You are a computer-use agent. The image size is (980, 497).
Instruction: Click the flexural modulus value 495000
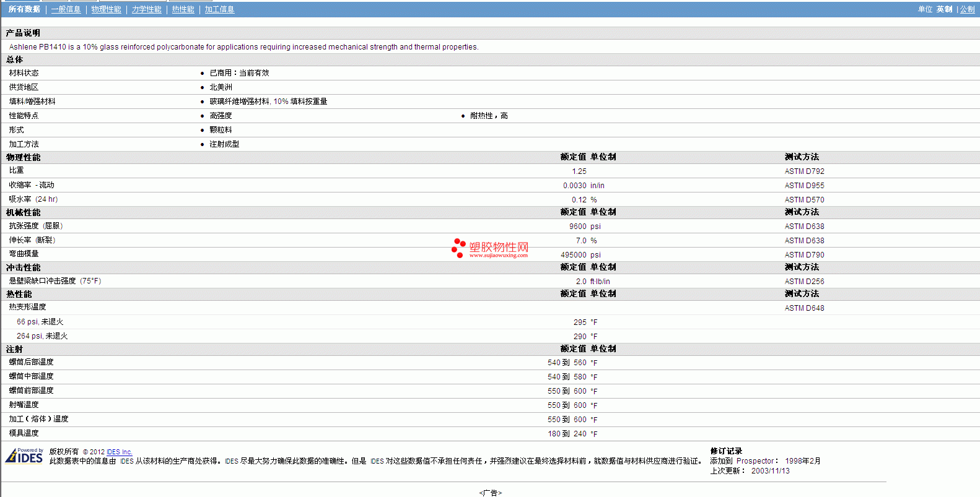click(574, 255)
